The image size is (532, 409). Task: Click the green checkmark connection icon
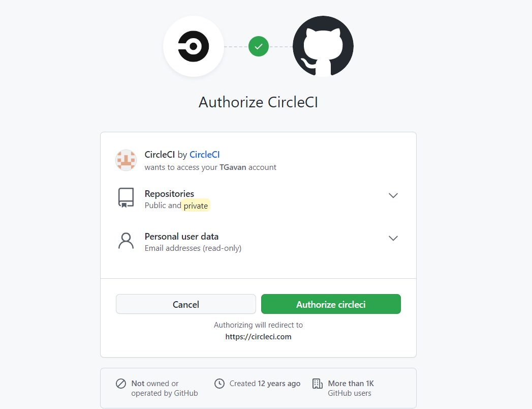click(259, 46)
